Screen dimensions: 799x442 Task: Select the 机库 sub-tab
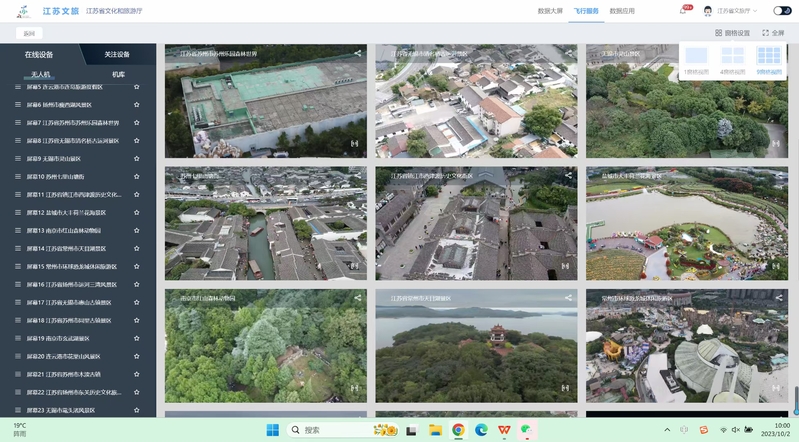118,74
